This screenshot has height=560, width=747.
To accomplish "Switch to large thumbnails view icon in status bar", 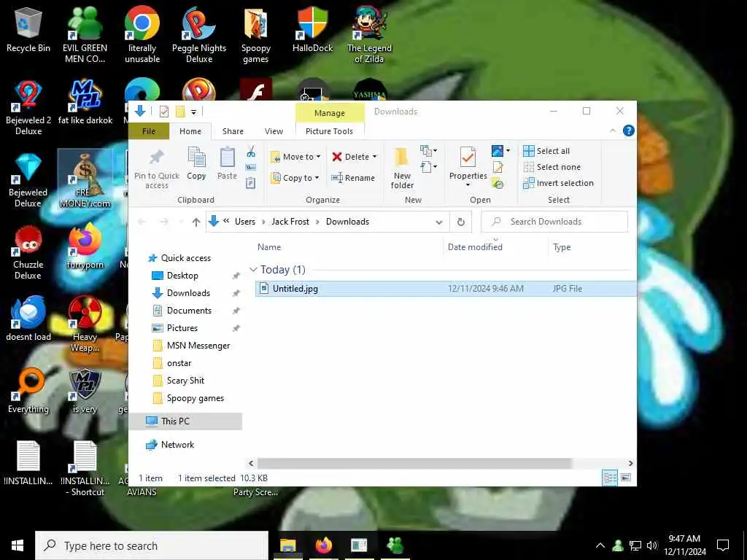I will click(626, 478).
